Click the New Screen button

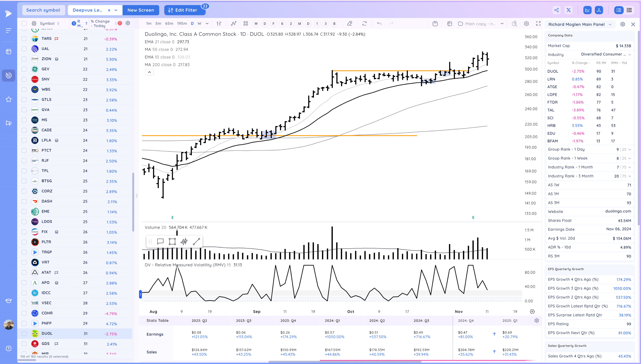(141, 10)
